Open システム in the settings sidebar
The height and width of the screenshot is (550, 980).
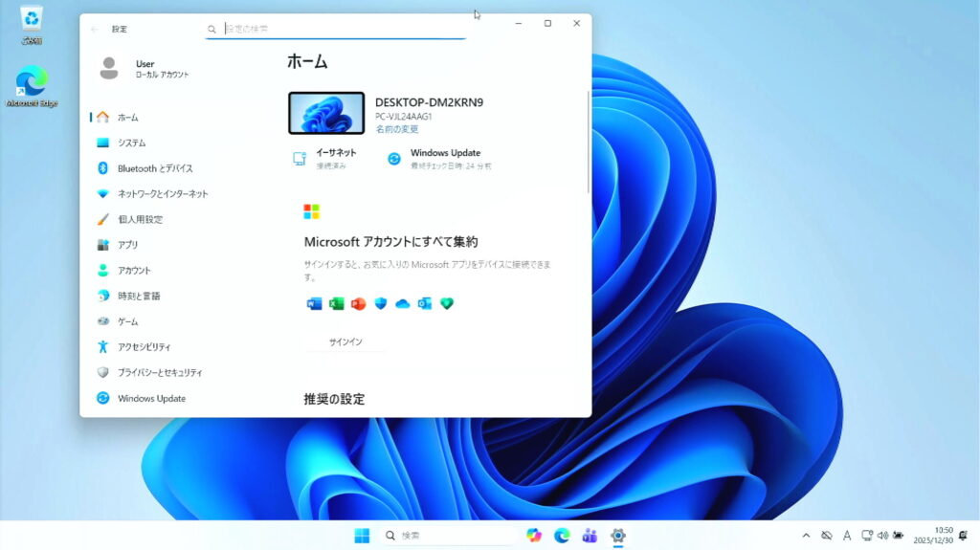(x=131, y=143)
